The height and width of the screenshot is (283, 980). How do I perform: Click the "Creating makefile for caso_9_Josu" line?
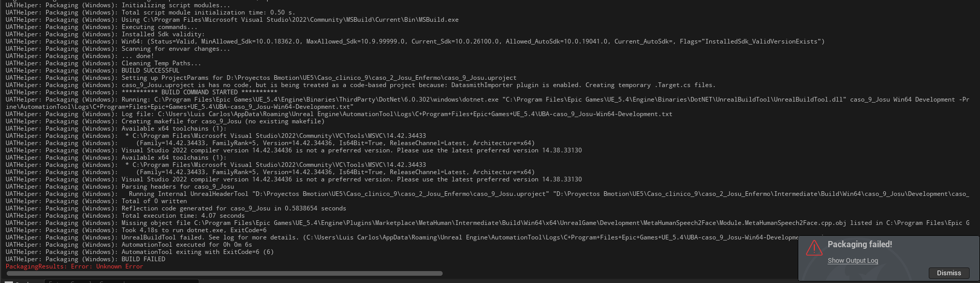(223, 121)
